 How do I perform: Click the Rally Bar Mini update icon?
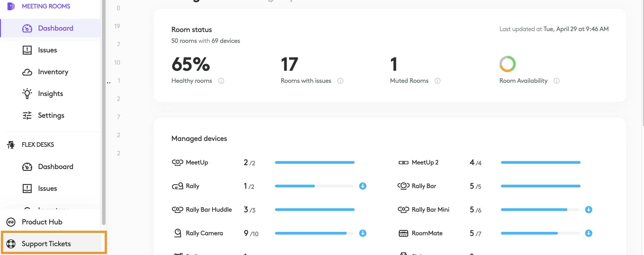588,209
